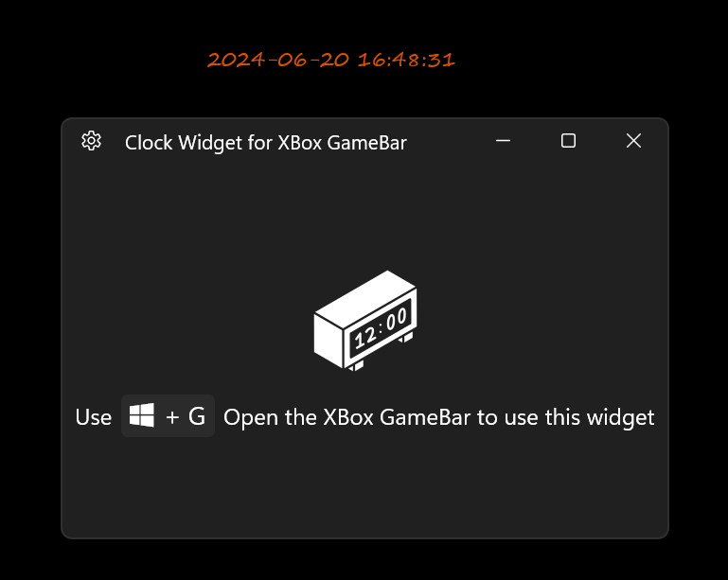Click the window title Clock Widget for XBox GameBar

(266, 143)
